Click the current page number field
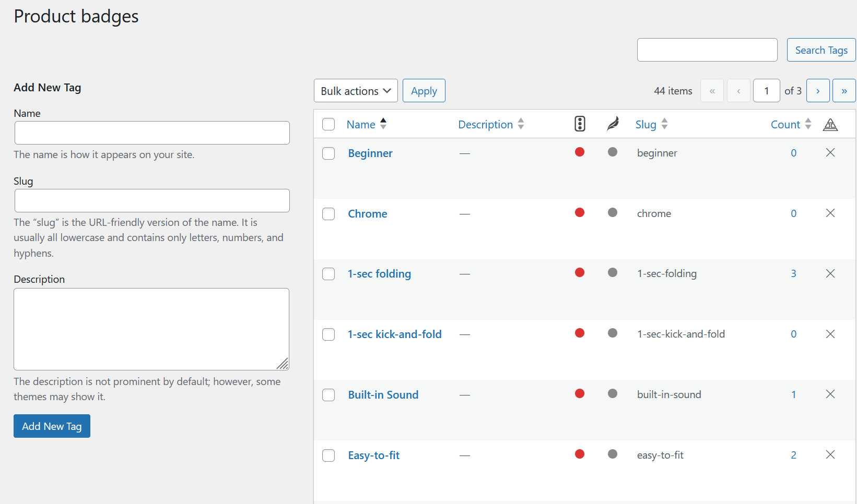The image size is (857, 504). pos(767,91)
